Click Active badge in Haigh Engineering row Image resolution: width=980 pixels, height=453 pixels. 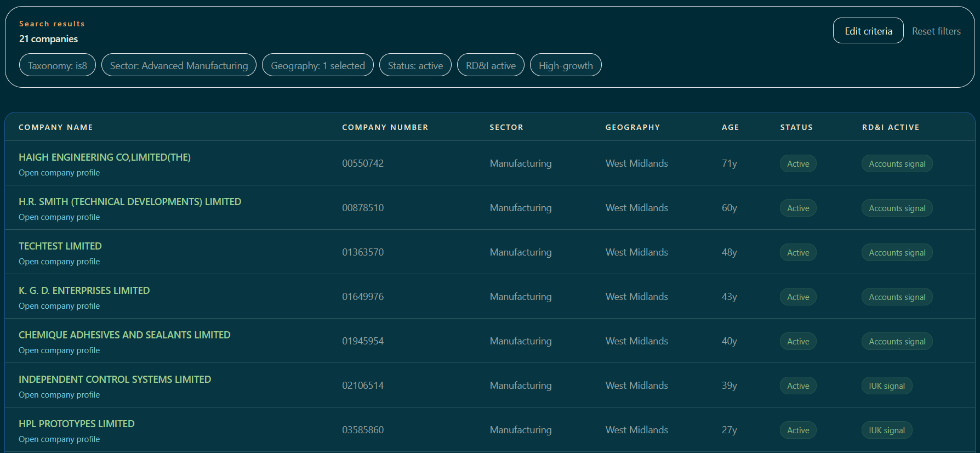[x=798, y=163]
